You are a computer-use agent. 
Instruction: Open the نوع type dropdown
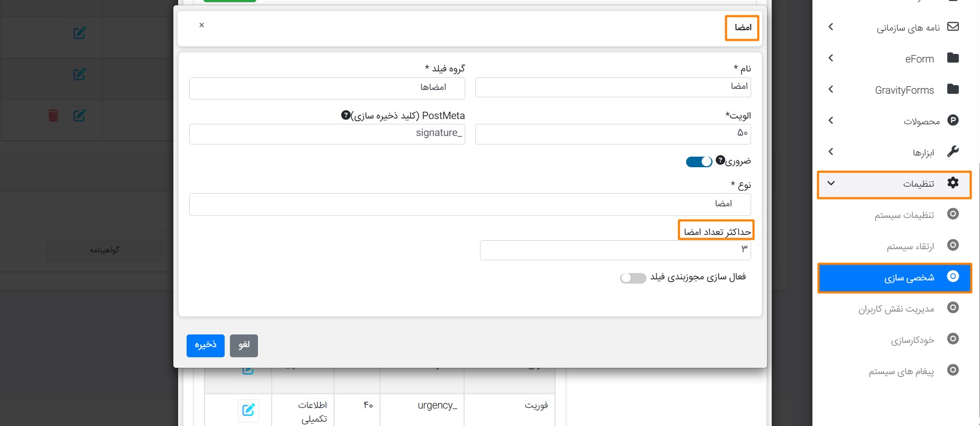(x=470, y=204)
